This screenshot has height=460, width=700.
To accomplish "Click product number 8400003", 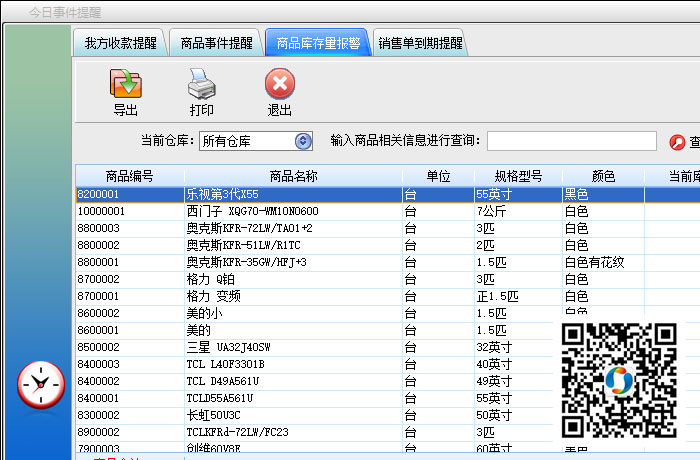I will tap(98, 364).
